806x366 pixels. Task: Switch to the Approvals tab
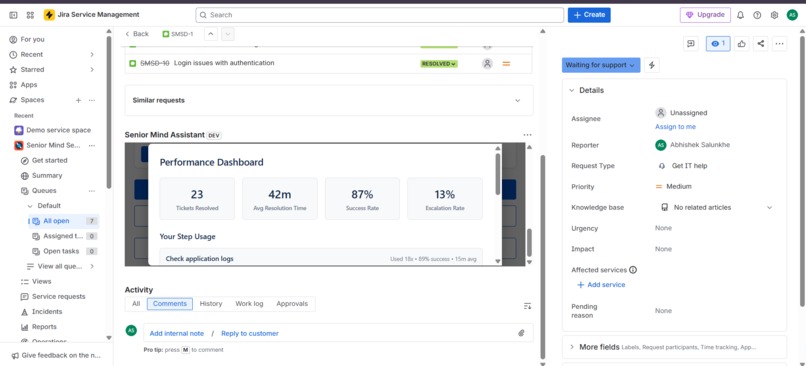(292, 304)
